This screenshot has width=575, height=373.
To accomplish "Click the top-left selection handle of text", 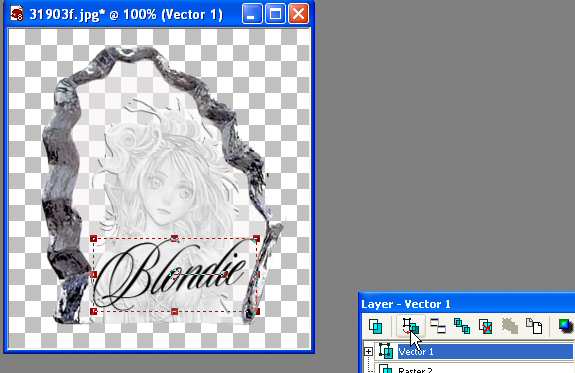I will [x=93, y=239].
